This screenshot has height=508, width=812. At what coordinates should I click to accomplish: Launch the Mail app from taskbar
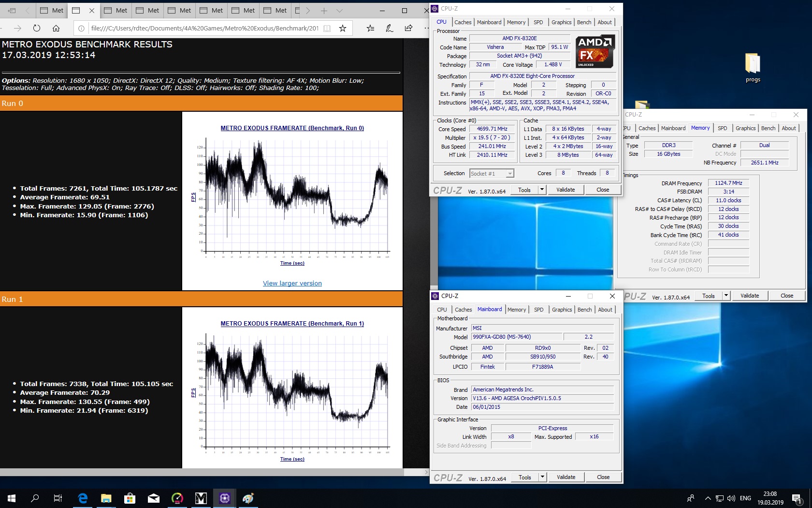(x=153, y=498)
